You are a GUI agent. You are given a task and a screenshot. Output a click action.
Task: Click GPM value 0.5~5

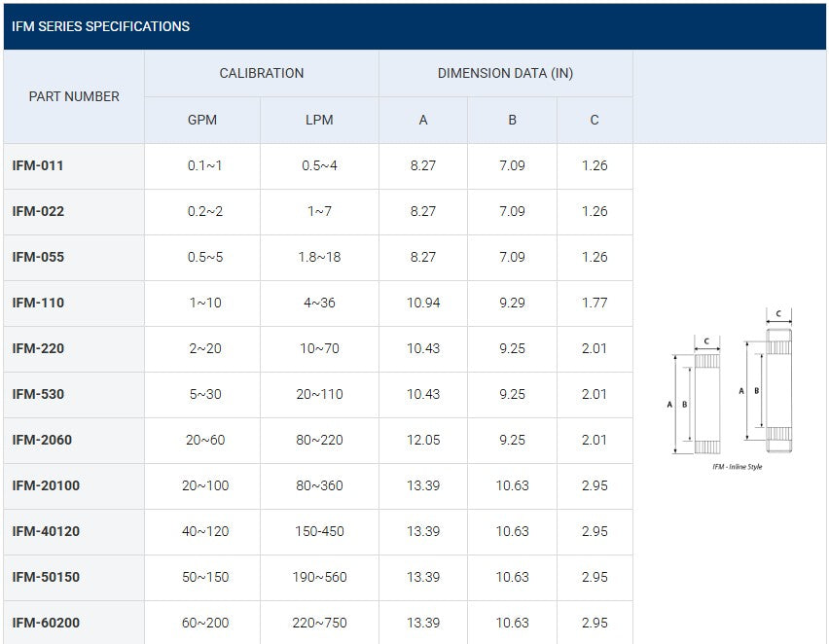[x=205, y=257]
